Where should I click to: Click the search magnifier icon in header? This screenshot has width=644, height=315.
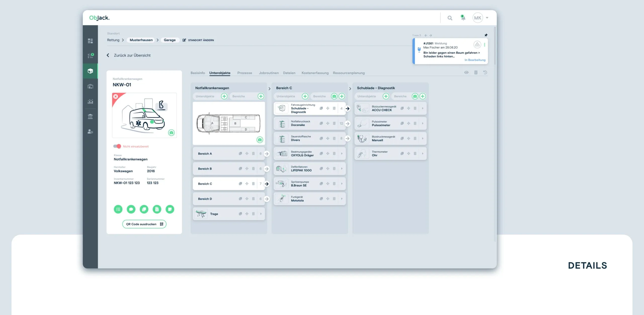pyautogui.click(x=450, y=18)
